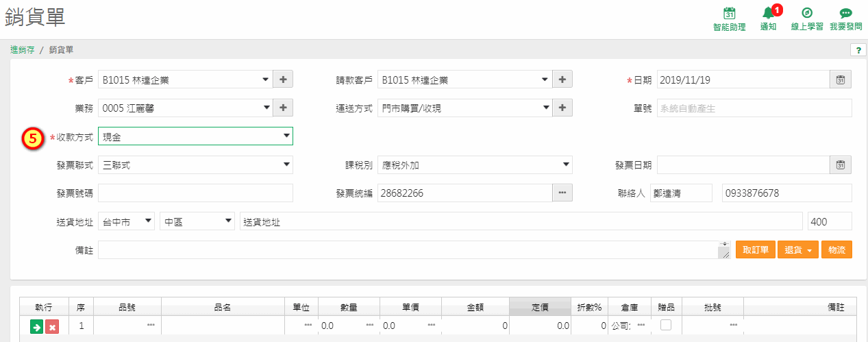Image resolution: width=868 pixels, height=342 pixels.
Task: Open calendar picker for 日期 field
Action: [841, 80]
